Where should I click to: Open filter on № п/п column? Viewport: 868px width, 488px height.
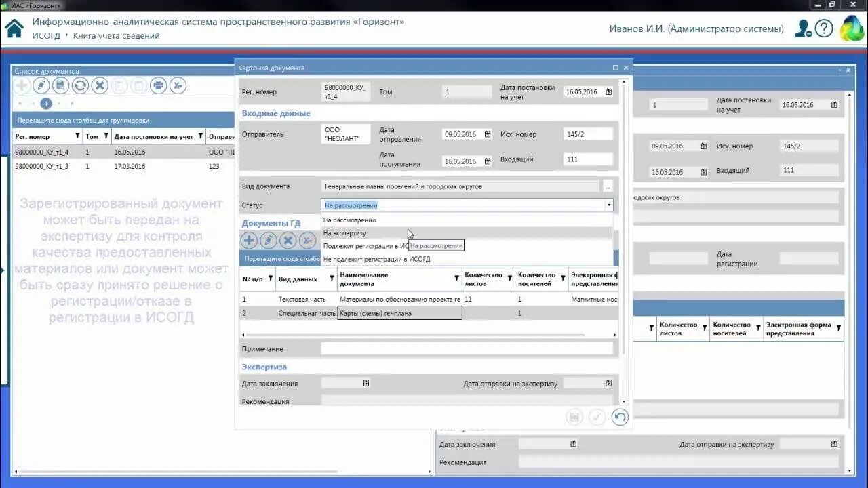pos(271,279)
